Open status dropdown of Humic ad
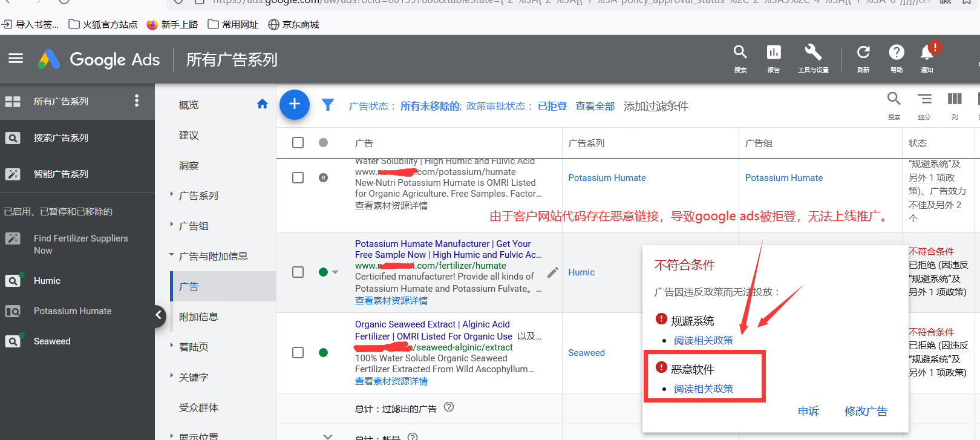Screen dimensions: 980x440 click(335, 272)
